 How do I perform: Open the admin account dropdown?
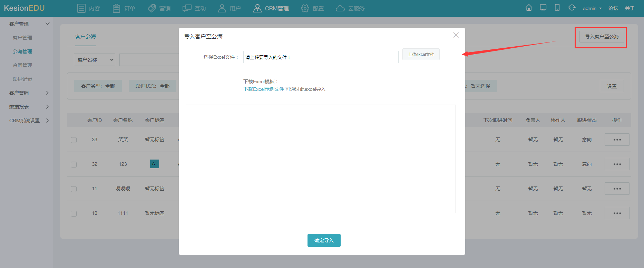tap(592, 8)
